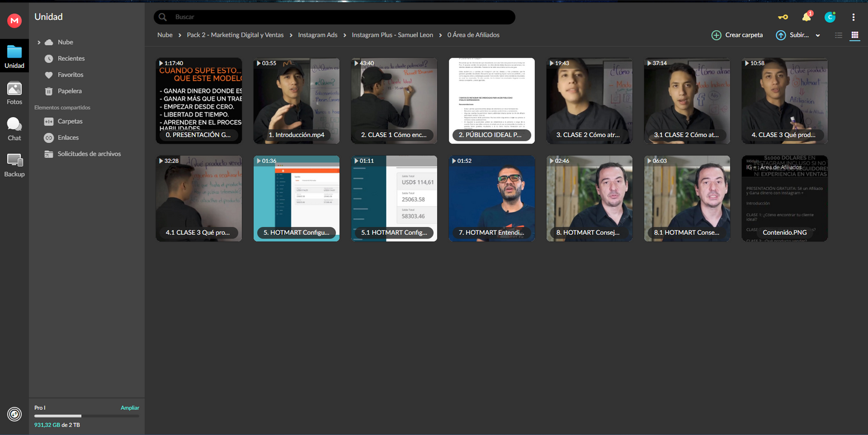The height and width of the screenshot is (435, 868).
Task: Click Crear carpeta button
Action: (x=737, y=35)
